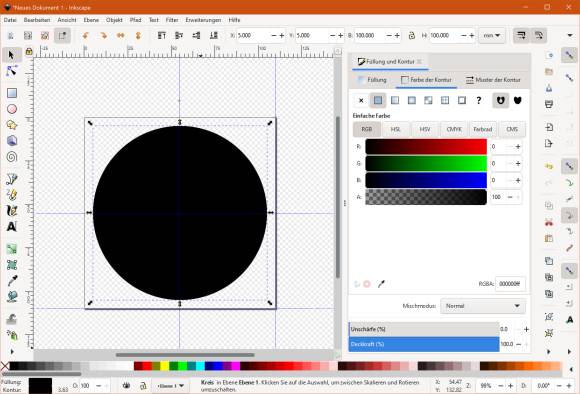Select the Gradient tool
This screenshot has width=580, height=394.
(x=12, y=249)
